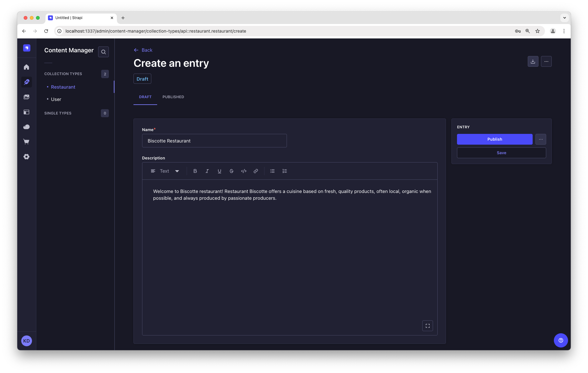Create a numbered list in the editor
This screenshot has height=373, width=588.
click(284, 171)
